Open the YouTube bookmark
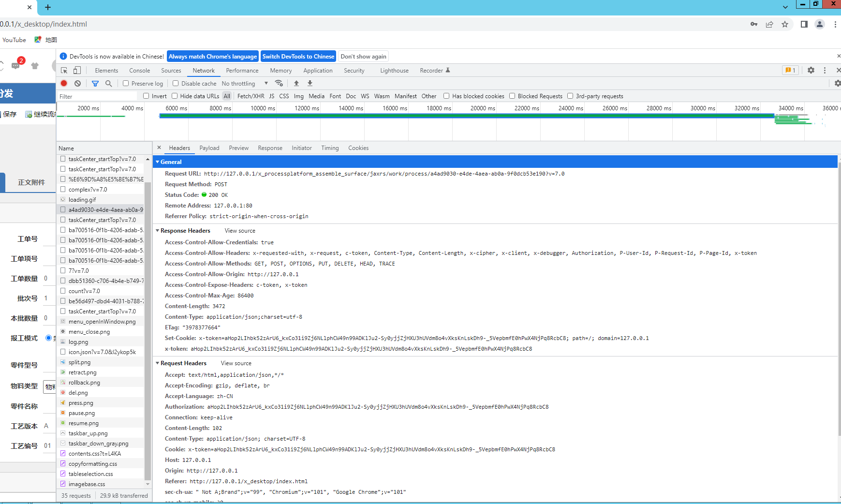The width and height of the screenshot is (841, 504). tap(15, 40)
